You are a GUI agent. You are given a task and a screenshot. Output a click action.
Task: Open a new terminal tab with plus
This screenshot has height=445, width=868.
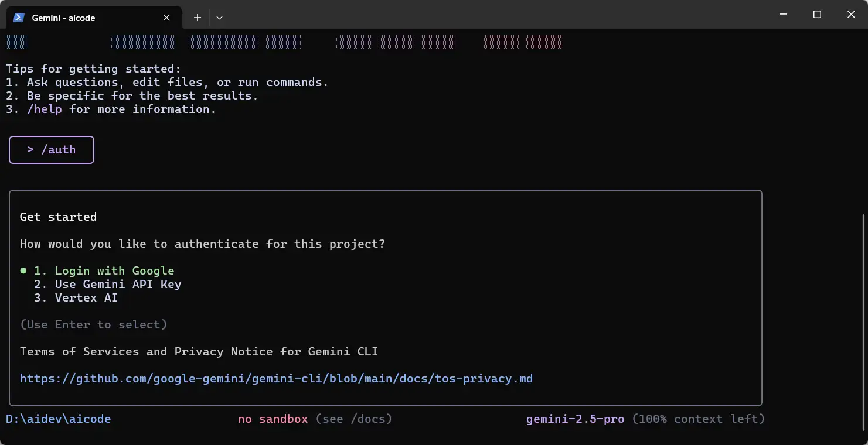click(x=198, y=18)
